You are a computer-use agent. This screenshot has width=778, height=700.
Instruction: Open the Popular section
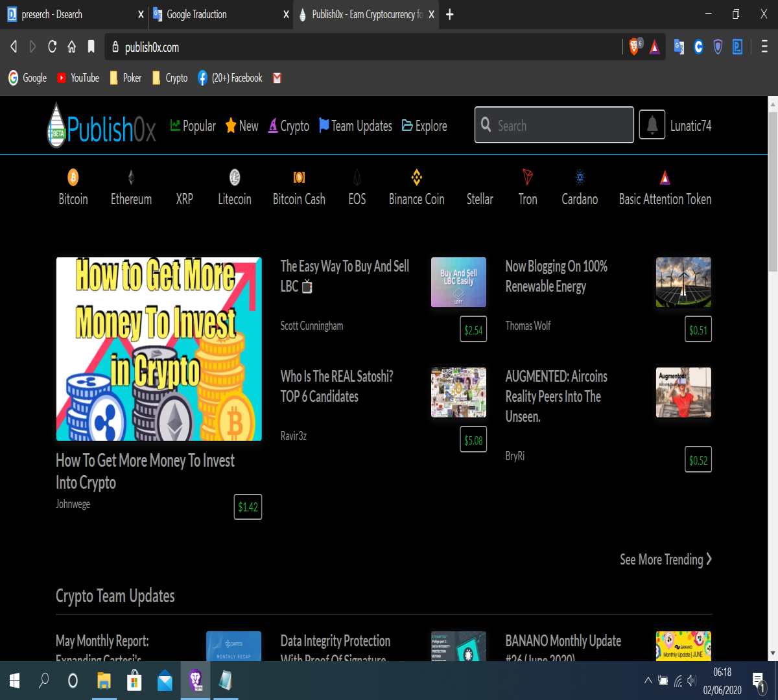tap(193, 126)
